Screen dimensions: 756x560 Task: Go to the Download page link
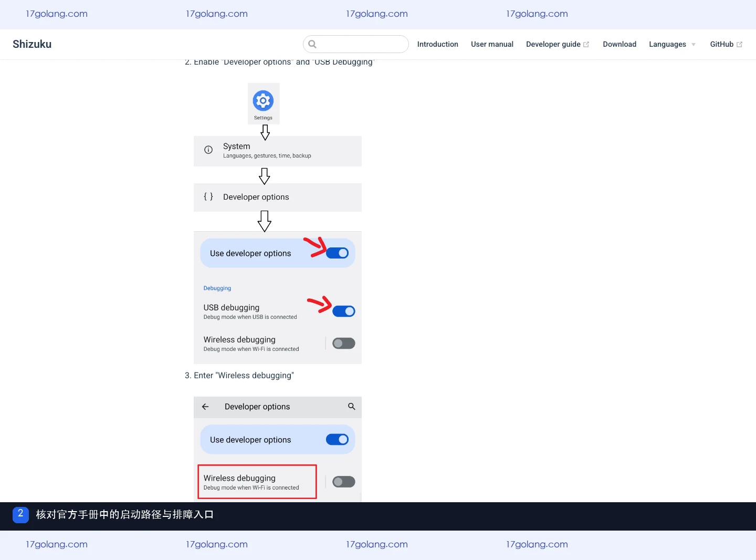click(x=619, y=44)
